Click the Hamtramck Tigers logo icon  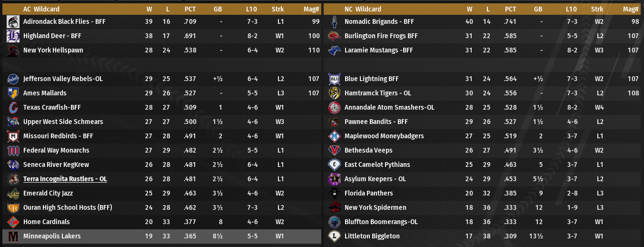coord(334,93)
